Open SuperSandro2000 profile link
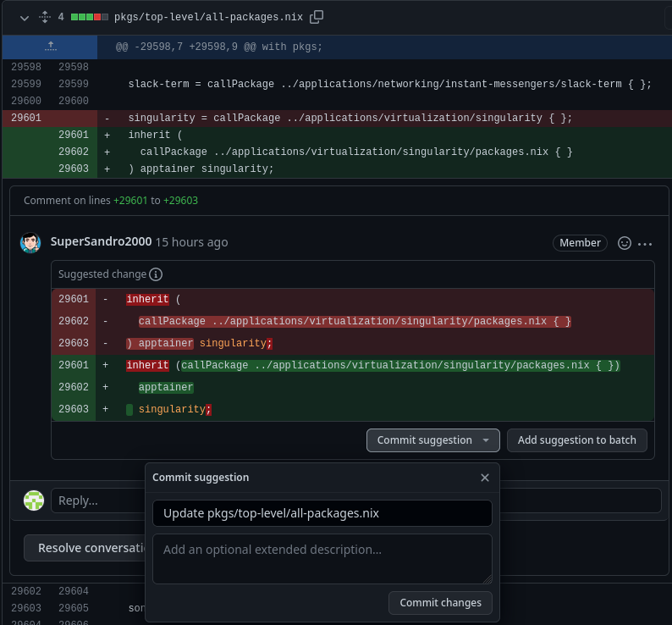The height and width of the screenshot is (625, 672). (x=102, y=241)
